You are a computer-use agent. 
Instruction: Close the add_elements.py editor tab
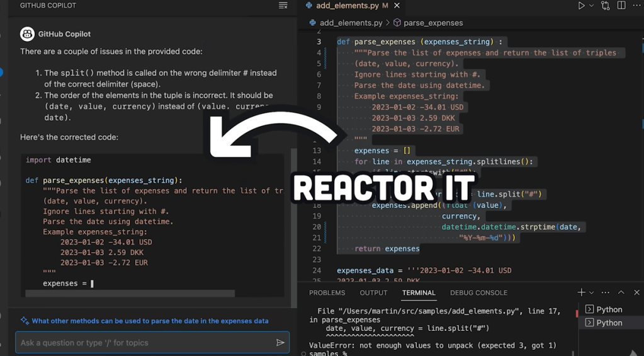(x=397, y=6)
